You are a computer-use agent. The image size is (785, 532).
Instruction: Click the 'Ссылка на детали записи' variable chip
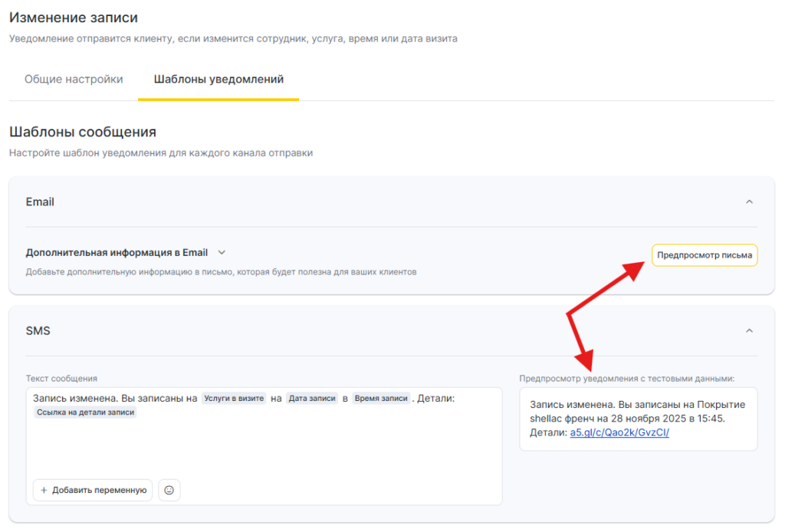coord(85,412)
